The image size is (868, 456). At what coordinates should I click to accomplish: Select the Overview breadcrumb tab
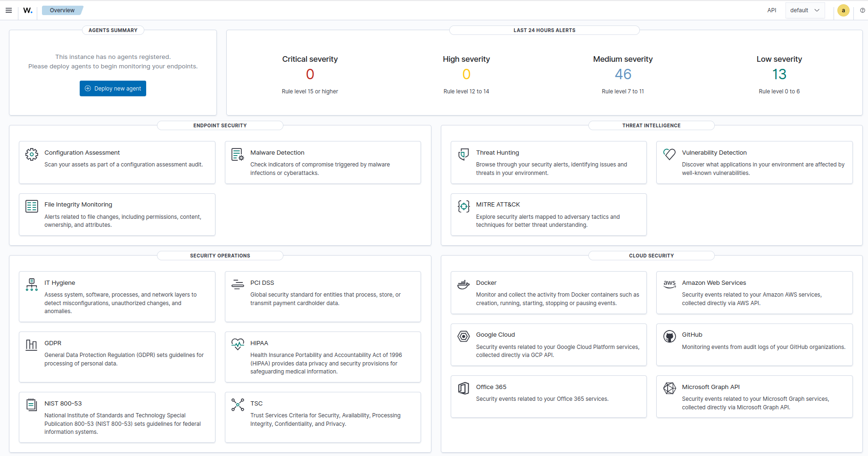point(62,10)
